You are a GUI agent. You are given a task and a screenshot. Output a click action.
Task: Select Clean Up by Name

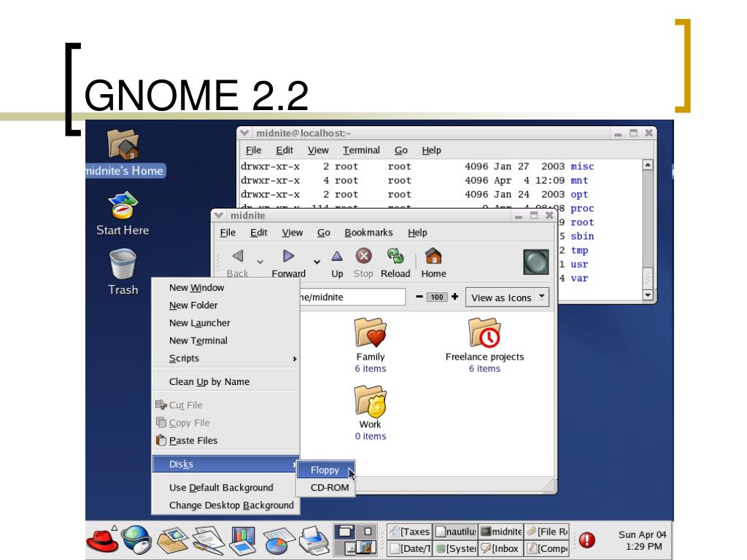point(226,381)
